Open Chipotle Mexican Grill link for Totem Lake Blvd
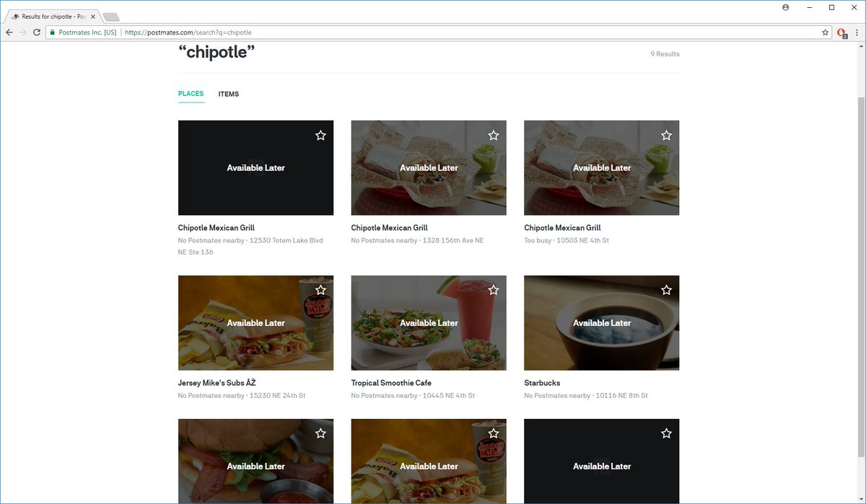The height and width of the screenshot is (504, 866). (x=216, y=228)
